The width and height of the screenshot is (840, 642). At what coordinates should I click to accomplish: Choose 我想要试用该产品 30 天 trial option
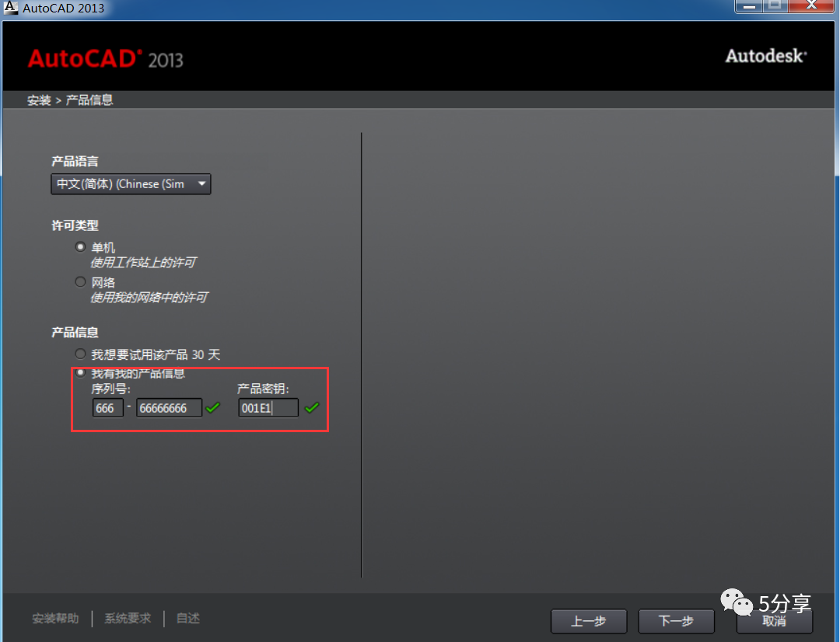pos(80,354)
